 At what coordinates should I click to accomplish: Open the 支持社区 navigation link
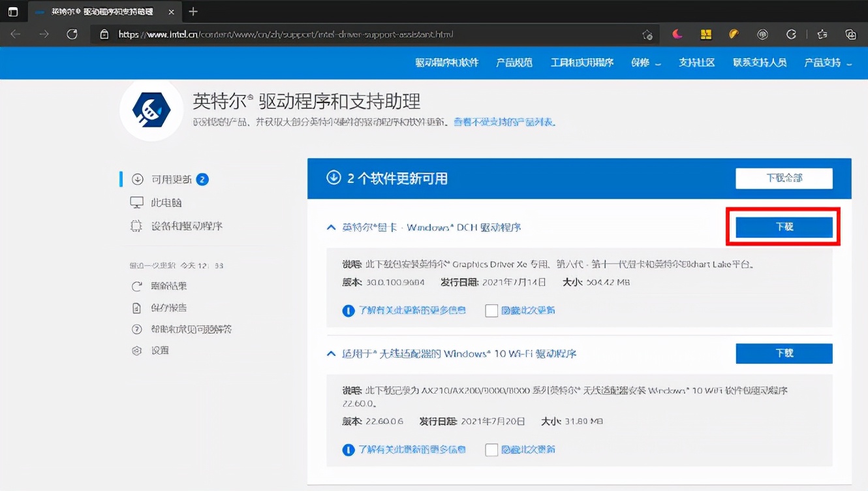(696, 63)
